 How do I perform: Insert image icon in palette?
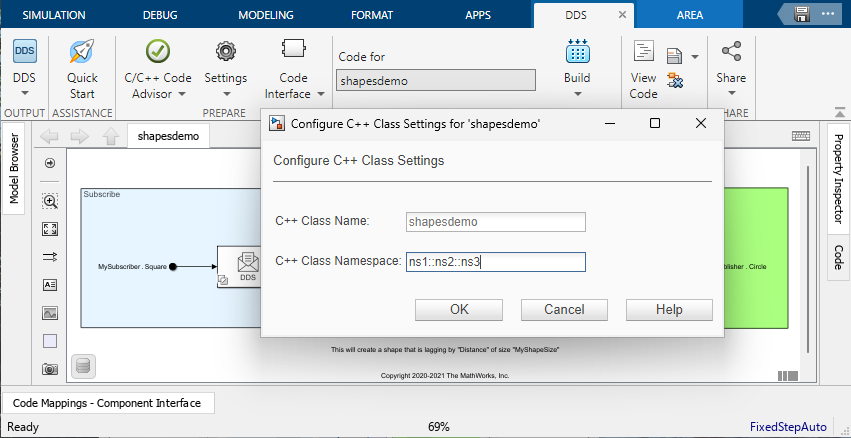click(50, 313)
